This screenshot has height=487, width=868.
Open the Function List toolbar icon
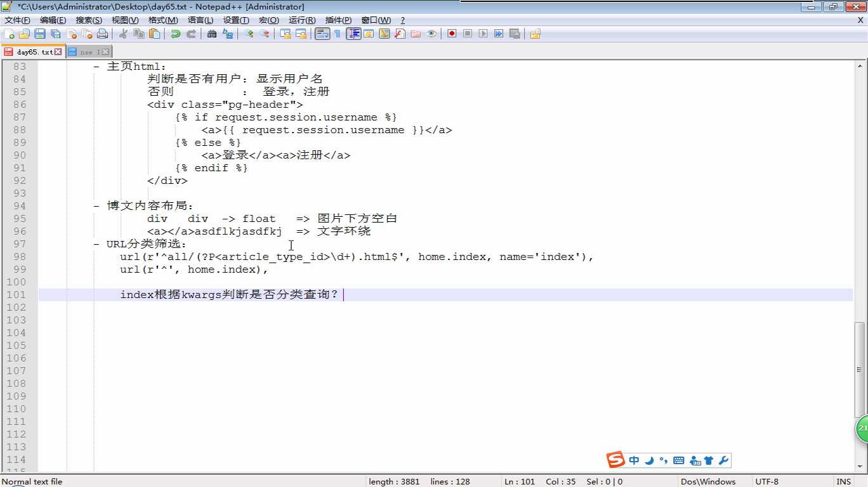(x=400, y=34)
